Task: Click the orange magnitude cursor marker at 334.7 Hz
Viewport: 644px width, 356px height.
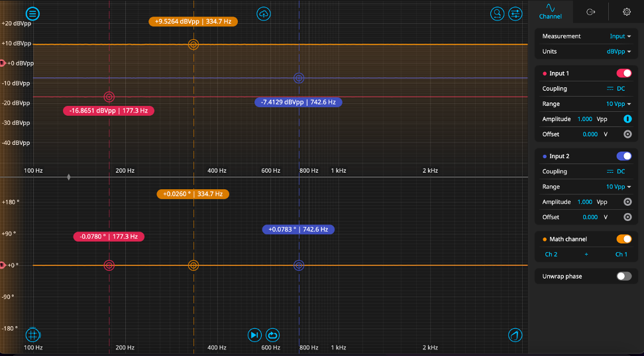Action: pyautogui.click(x=193, y=44)
